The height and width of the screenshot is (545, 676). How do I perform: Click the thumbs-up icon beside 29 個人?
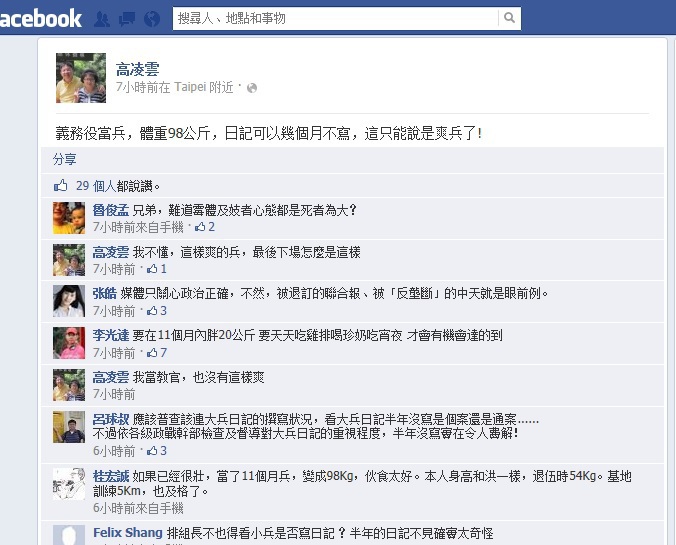tap(61, 186)
